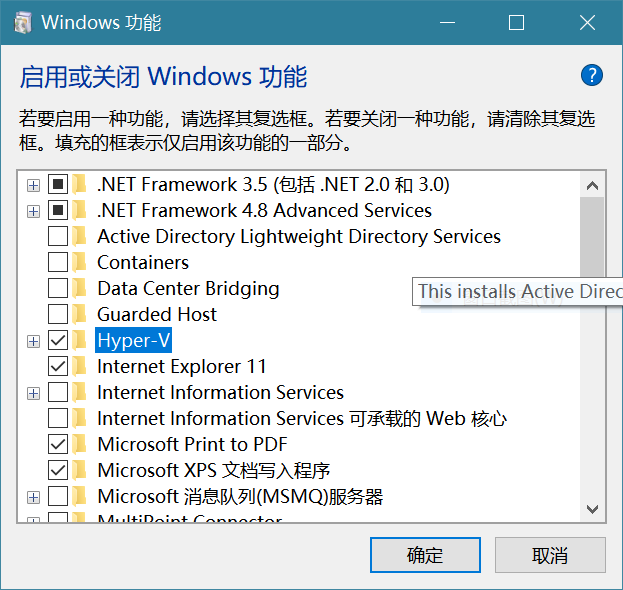The image size is (623, 590).
Task: Select the Microsoft XPS 文档写入程序 item
Action: 213,470
